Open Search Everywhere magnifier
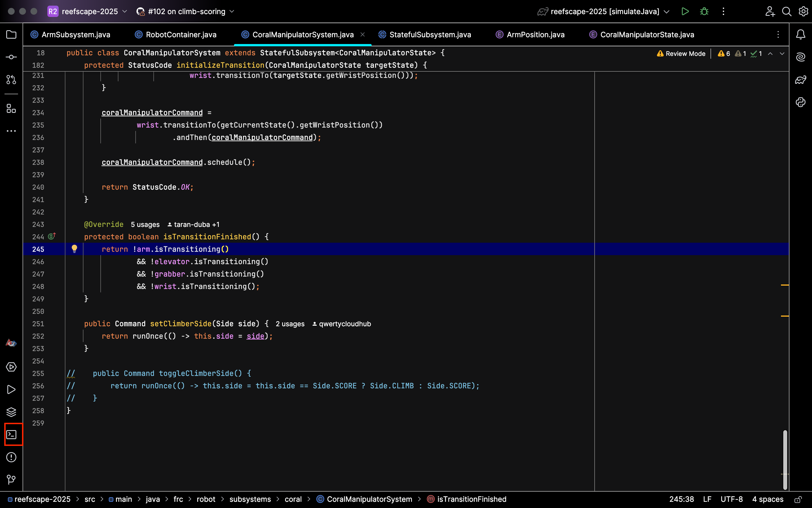812x508 pixels. pyautogui.click(x=787, y=11)
